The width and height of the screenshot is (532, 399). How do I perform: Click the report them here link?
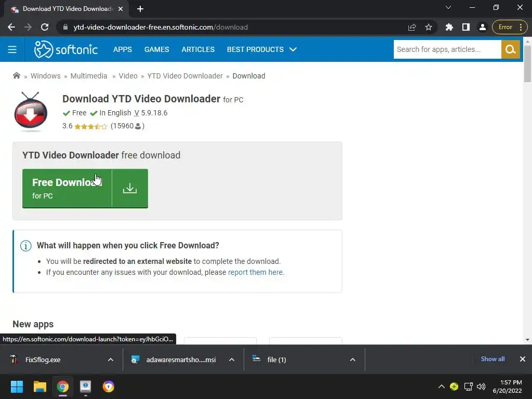[x=256, y=272]
